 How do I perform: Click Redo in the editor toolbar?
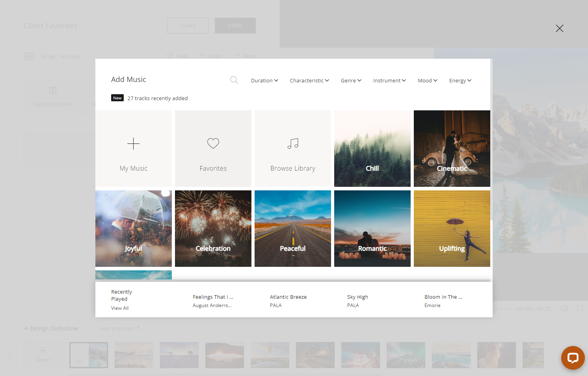(245, 56)
